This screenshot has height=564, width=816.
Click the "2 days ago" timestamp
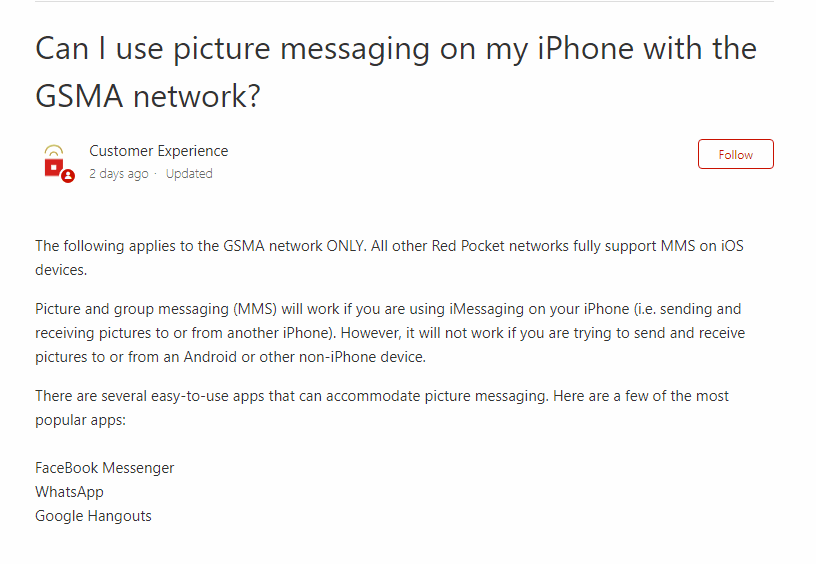tap(119, 174)
